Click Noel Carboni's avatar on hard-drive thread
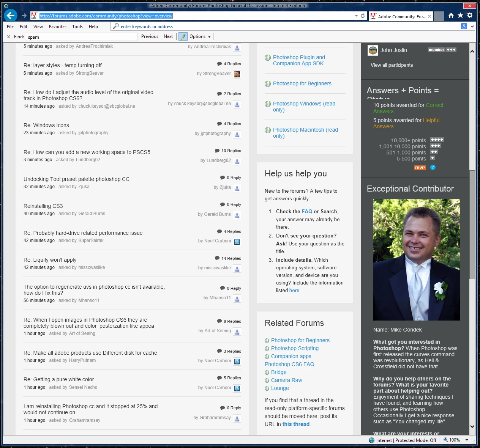This screenshot has height=448, width=480. point(237,242)
